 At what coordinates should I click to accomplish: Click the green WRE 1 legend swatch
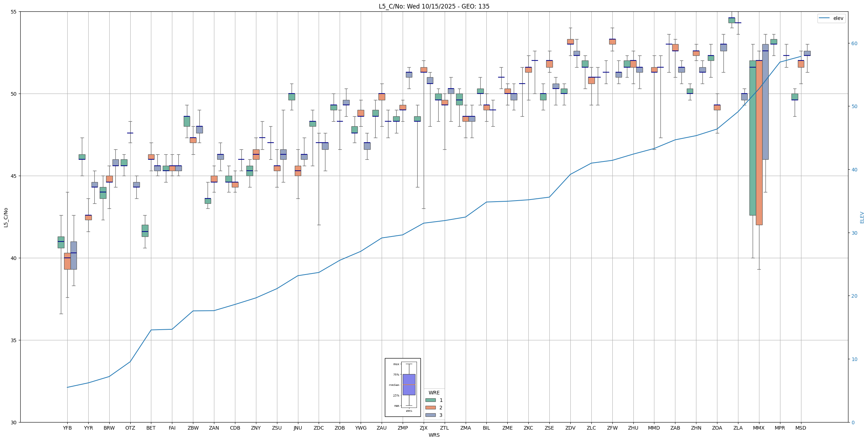[x=430, y=400]
